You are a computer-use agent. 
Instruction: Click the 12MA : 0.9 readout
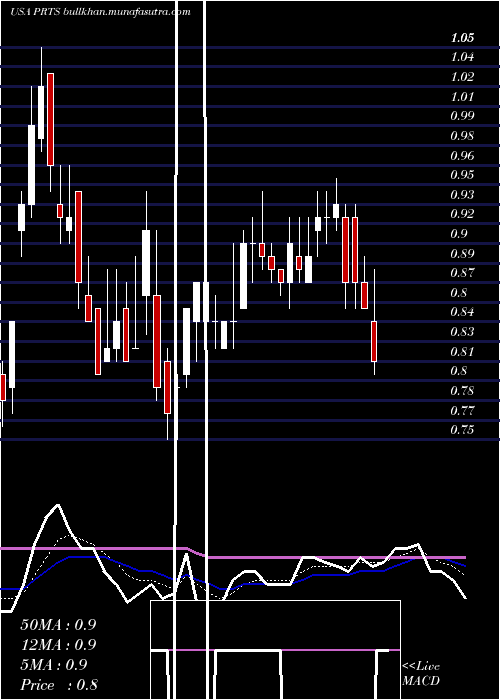click(58, 645)
